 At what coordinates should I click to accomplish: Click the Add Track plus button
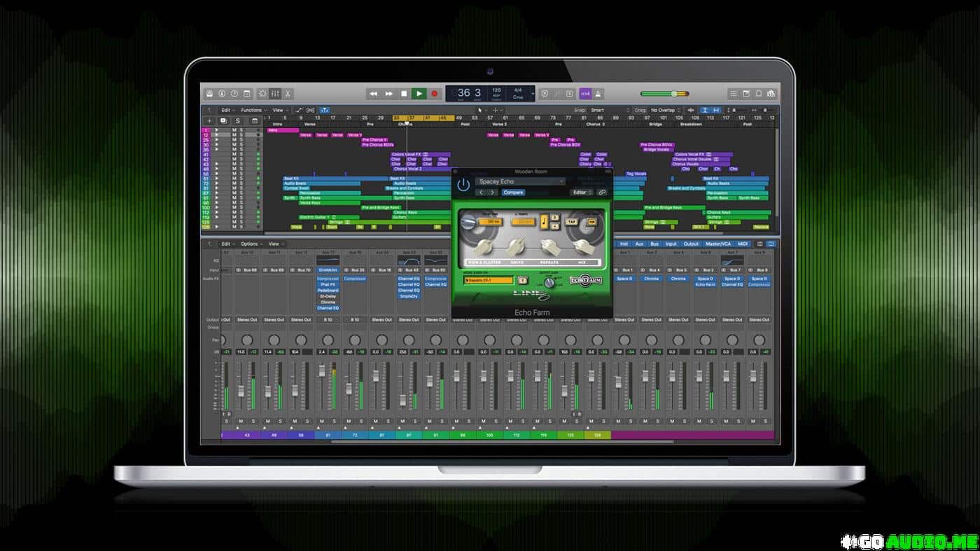click(x=209, y=121)
